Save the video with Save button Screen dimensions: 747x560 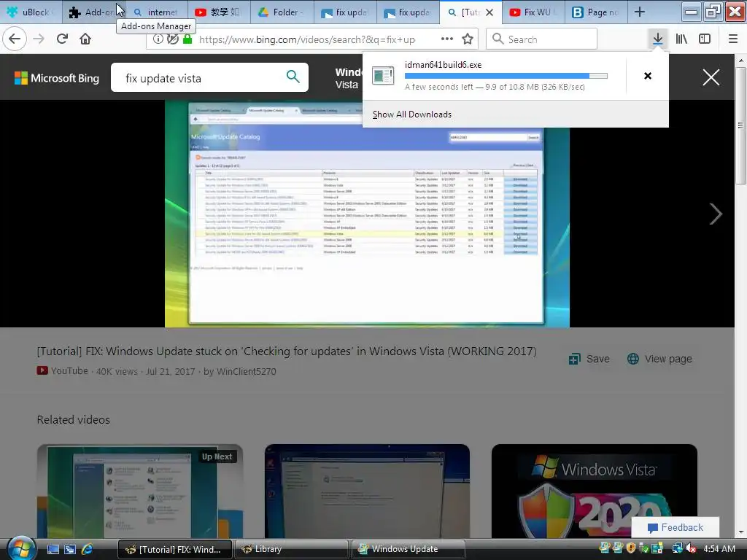[589, 359]
